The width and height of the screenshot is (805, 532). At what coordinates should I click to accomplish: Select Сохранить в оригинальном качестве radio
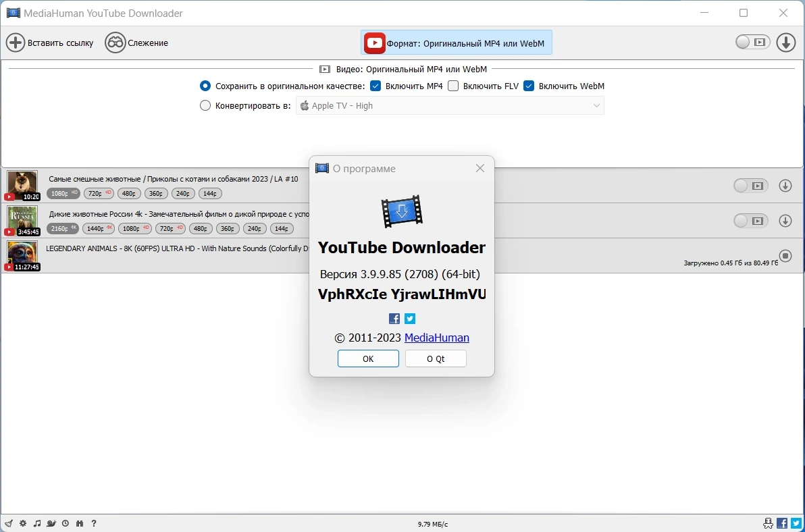205,86
